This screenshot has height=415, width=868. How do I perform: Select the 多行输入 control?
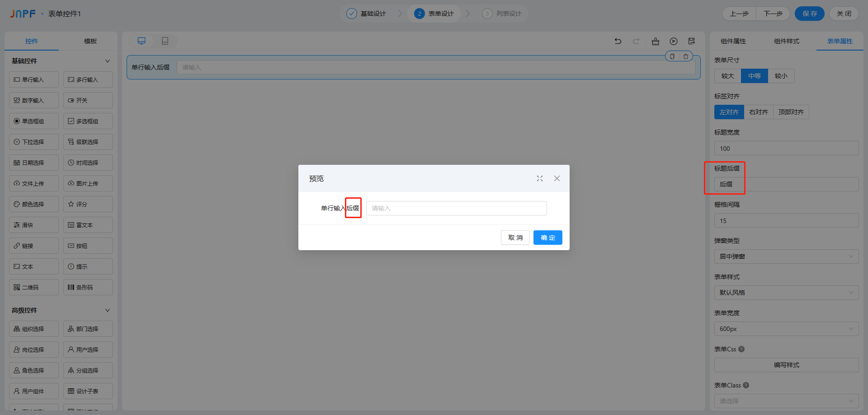coord(88,79)
